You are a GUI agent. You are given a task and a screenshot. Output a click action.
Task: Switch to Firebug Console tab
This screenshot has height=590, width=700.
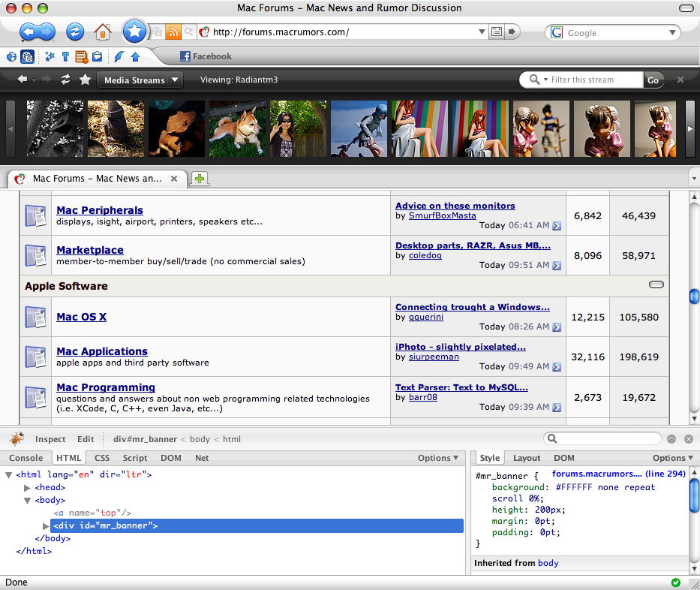[x=26, y=458]
